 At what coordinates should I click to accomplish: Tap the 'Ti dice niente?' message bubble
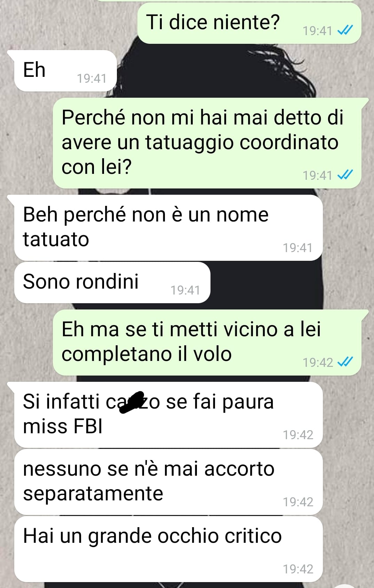[249, 23]
